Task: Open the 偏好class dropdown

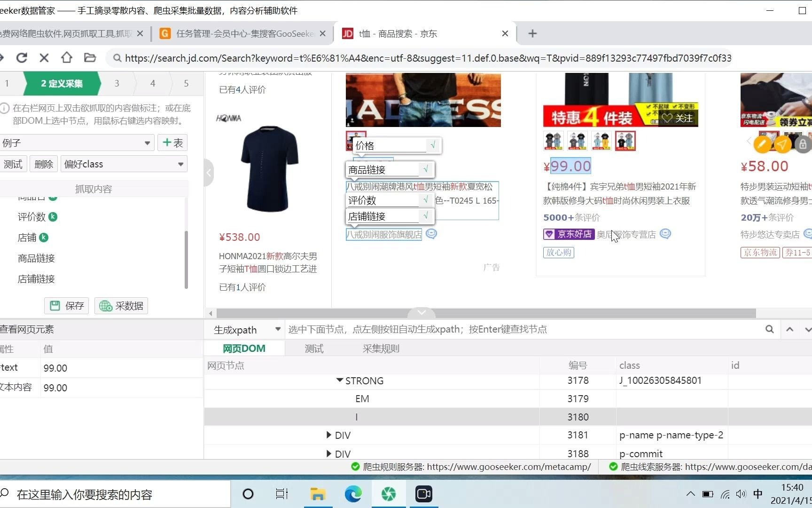Action: point(124,164)
